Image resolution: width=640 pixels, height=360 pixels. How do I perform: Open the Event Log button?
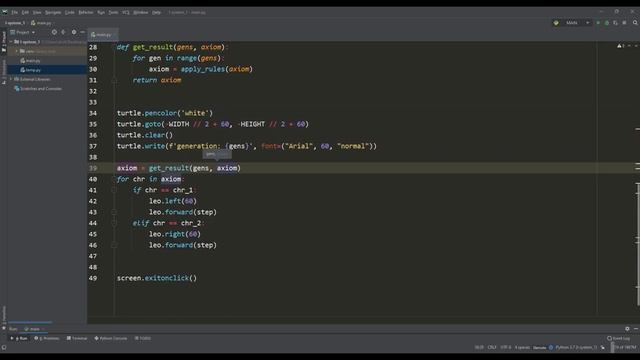(618, 338)
